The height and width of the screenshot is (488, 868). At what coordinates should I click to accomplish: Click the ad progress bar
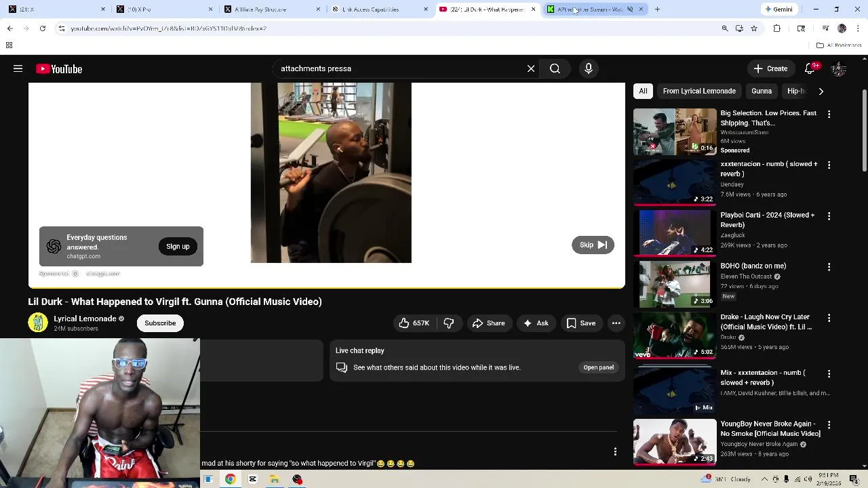[x=326, y=288]
